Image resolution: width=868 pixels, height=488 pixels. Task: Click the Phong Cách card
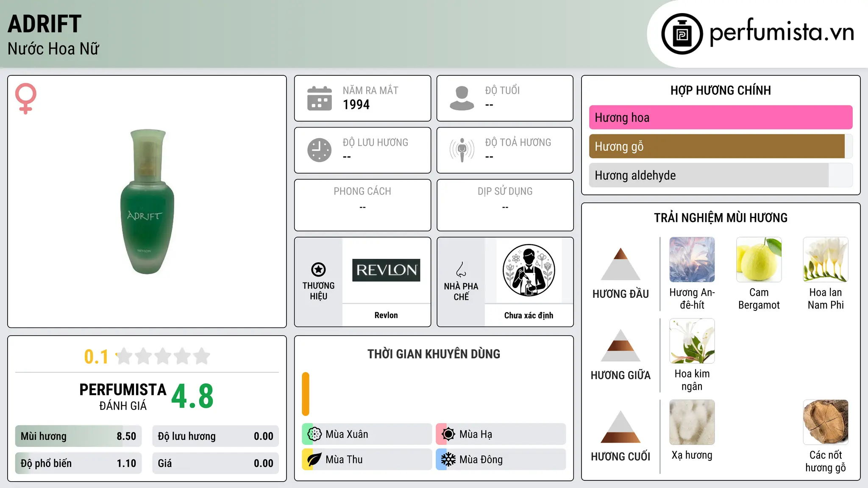(x=362, y=205)
